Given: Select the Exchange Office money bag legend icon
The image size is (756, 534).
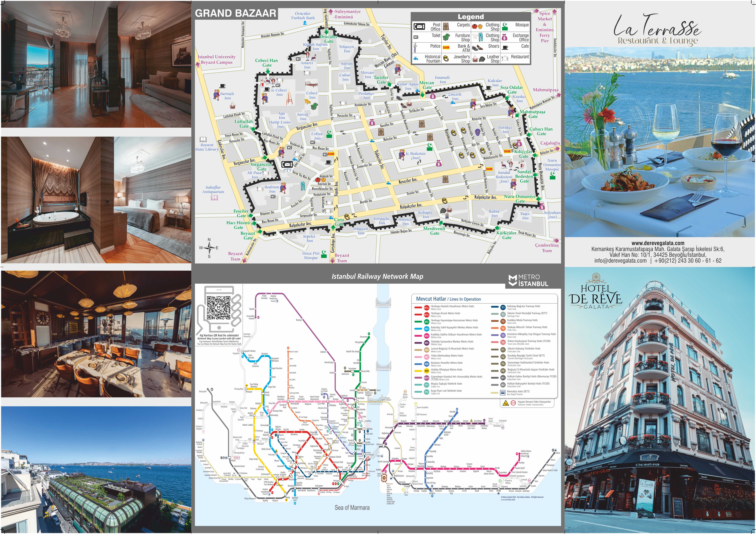Looking at the screenshot, I should [504, 37].
